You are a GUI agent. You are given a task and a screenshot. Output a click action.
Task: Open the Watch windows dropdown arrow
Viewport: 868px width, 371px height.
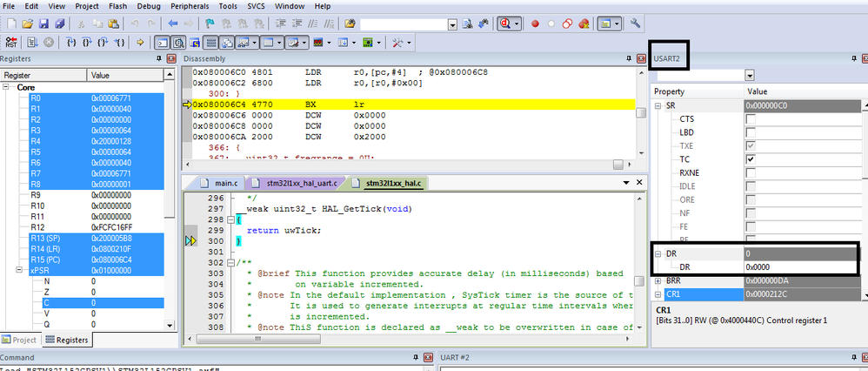point(255,42)
